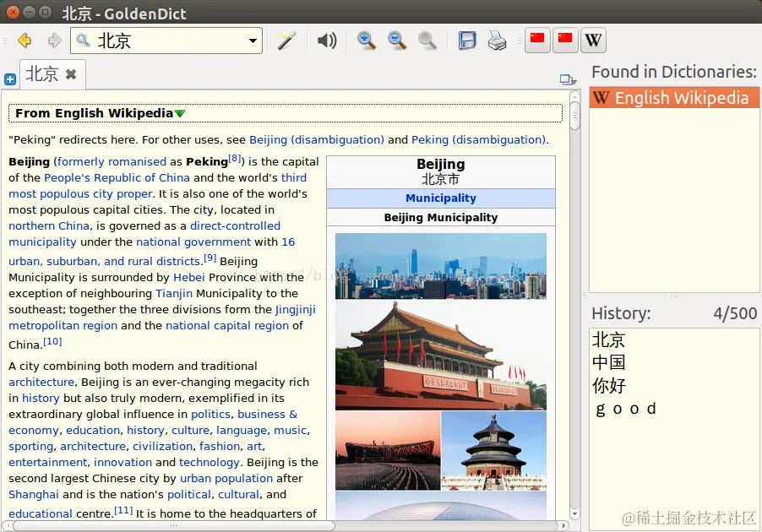
Task: Click footnote reference [8]
Action: [x=235, y=159]
